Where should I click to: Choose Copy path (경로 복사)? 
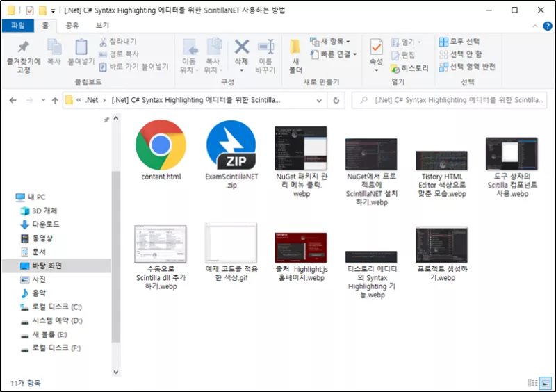(119, 54)
